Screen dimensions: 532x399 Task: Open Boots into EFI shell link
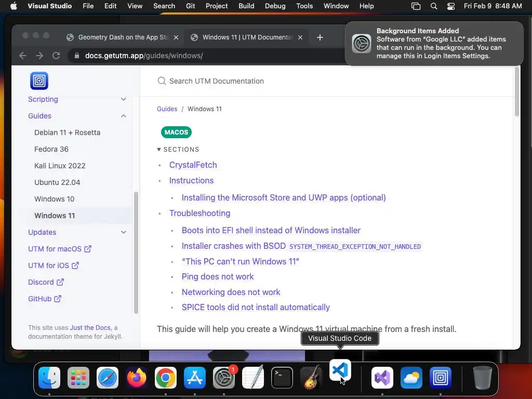(271, 230)
